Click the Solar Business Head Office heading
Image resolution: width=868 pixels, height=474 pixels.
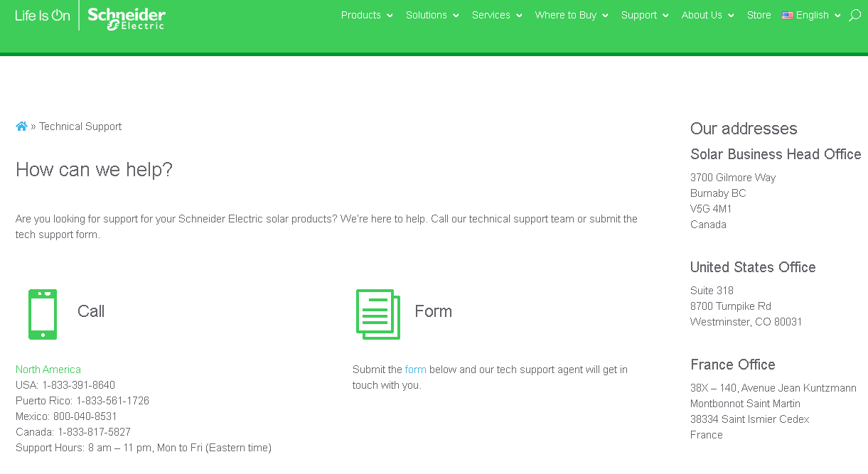(776, 154)
